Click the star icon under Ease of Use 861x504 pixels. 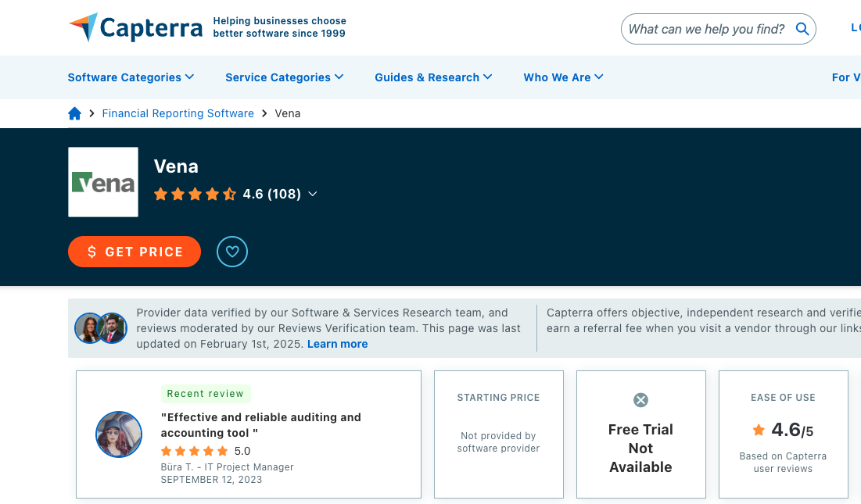758,430
